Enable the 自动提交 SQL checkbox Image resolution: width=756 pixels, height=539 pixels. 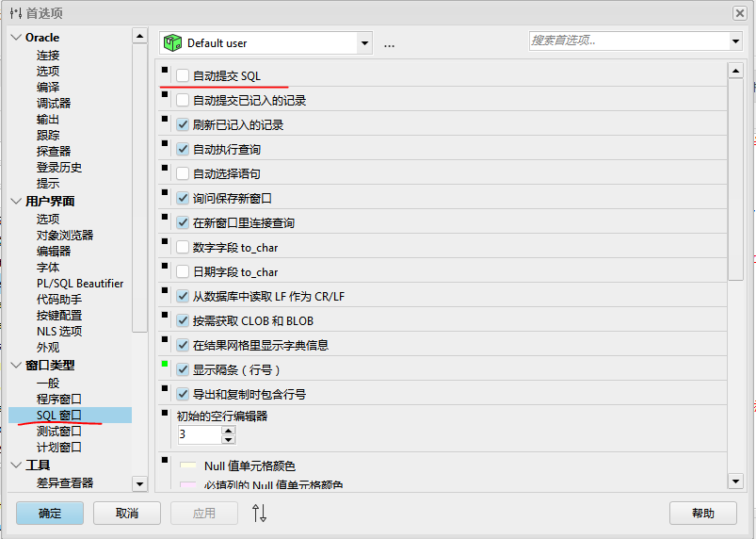coord(183,75)
